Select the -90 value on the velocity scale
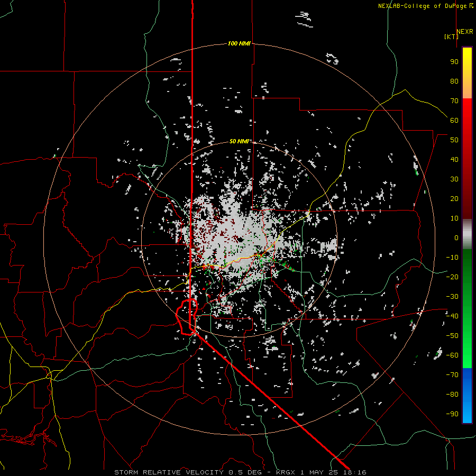This screenshot has width=476, height=476. tap(452, 414)
